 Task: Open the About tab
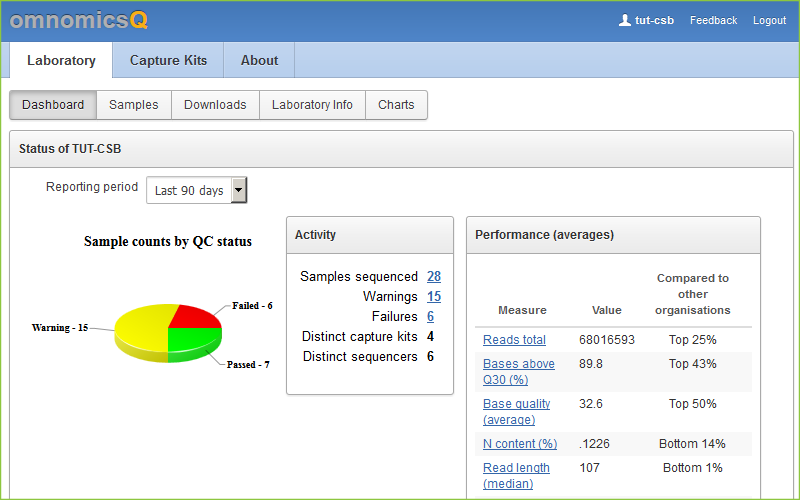tap(259, 60)
